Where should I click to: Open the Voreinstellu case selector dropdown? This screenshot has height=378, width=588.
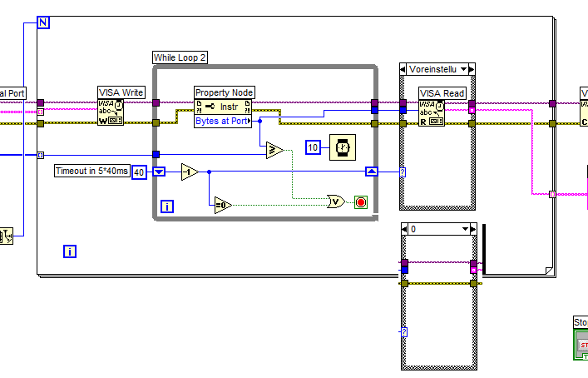coord(464,69)
